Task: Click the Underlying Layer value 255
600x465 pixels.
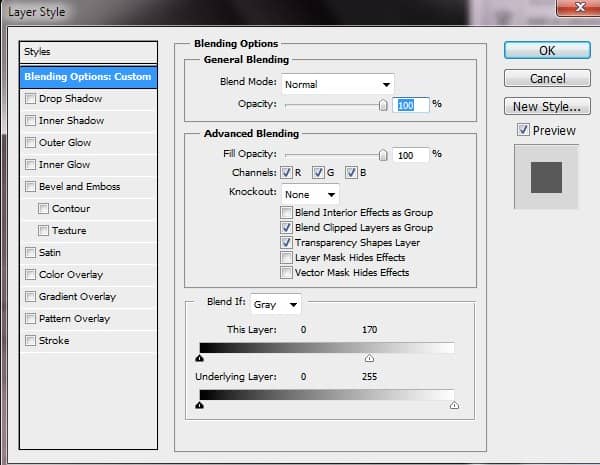Action: (370, 377)
